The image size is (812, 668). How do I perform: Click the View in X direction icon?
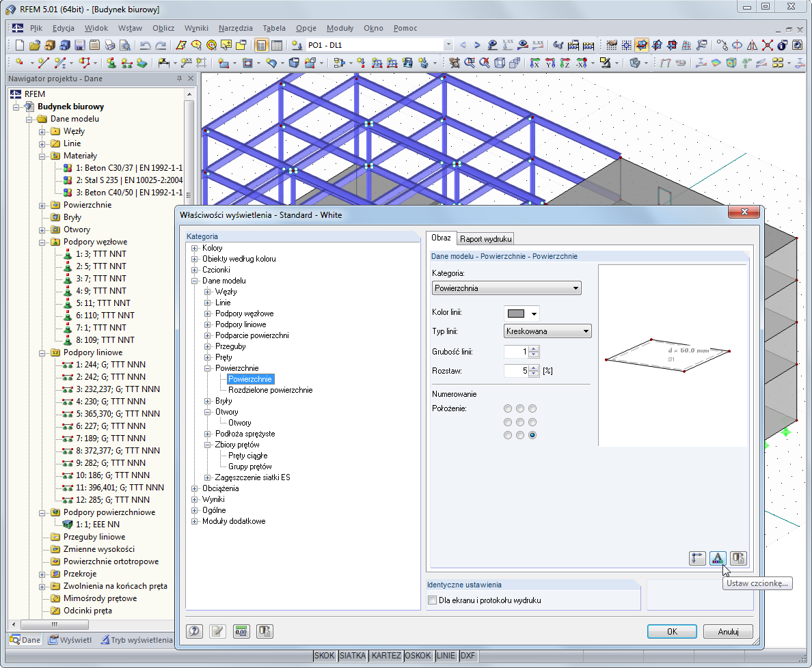535,63
